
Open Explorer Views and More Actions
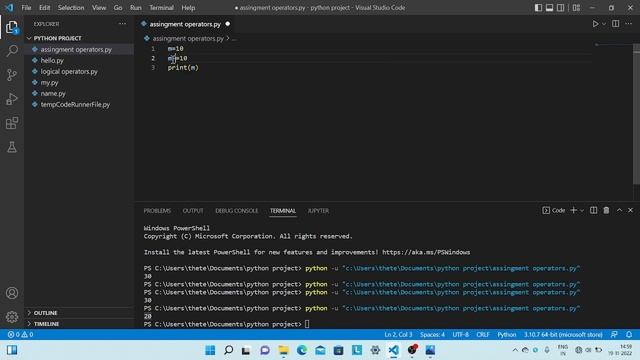point(122,24)
